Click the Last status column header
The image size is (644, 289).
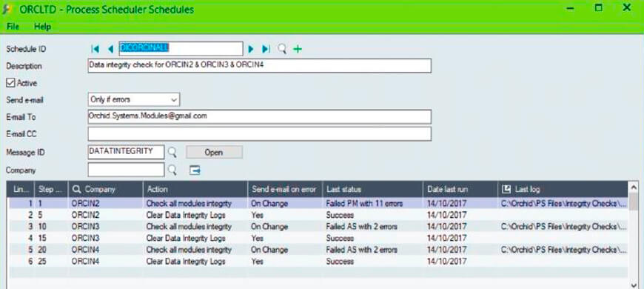point(372,189)
